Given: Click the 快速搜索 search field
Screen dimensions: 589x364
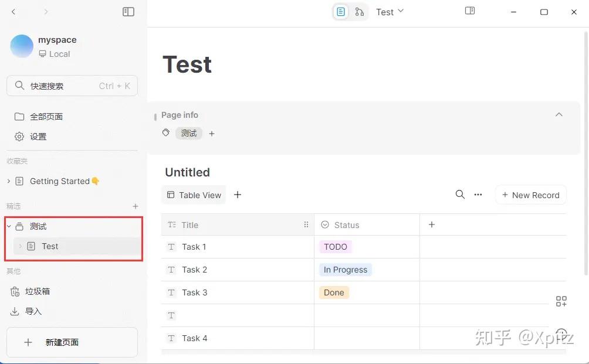Looking at the screenshot, I should tap(72, 86).
